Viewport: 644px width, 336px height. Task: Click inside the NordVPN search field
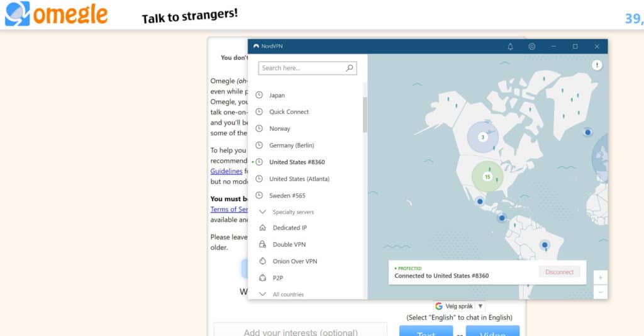[307, 68]
